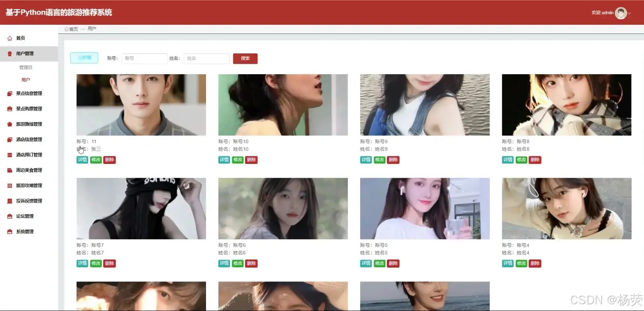Click 删除 for 账号8

[x=535, y=160]
